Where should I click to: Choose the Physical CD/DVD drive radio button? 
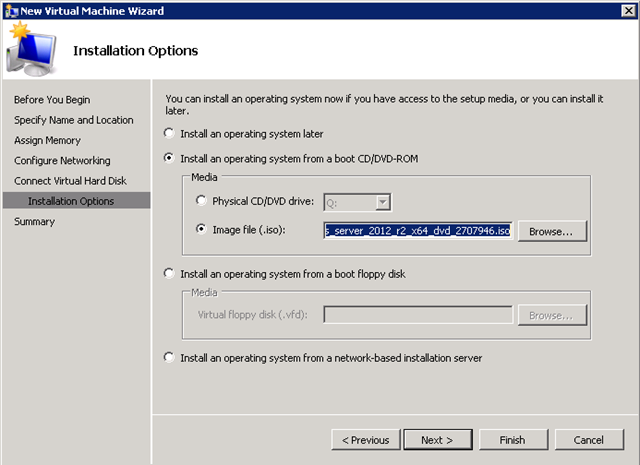201,201
